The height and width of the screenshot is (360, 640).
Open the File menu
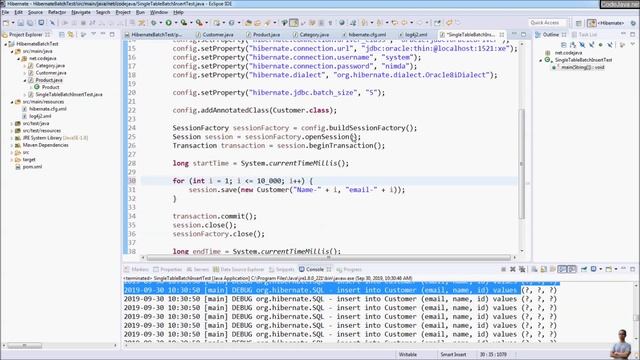tap(5, 13)
